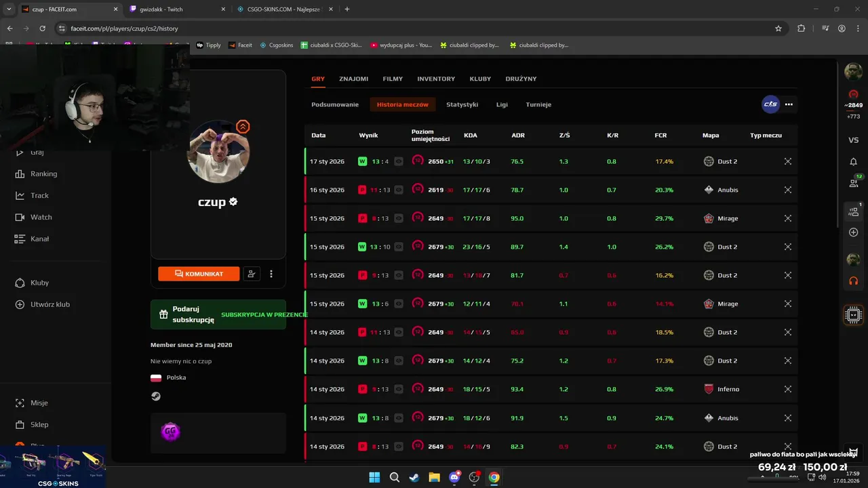
Task: Click the blue cts logo badge
Action: click(x=770, y=104)
